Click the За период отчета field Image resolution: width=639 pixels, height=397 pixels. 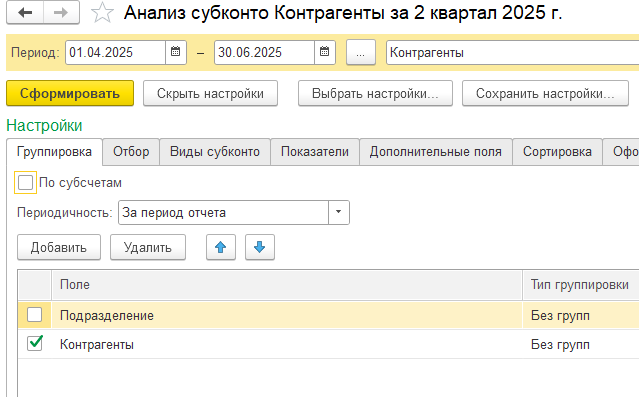click(223, 212)
